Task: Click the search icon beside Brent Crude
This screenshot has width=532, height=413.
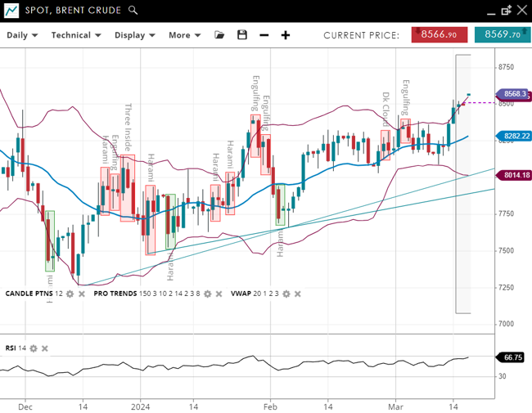Action: (x=133, y=11)
